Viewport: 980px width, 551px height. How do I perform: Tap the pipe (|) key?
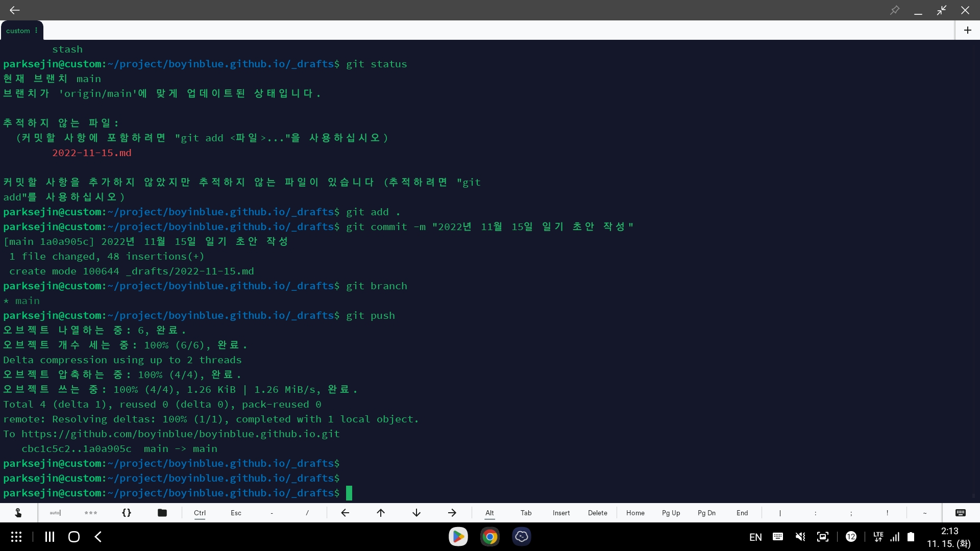pos(780,513)
